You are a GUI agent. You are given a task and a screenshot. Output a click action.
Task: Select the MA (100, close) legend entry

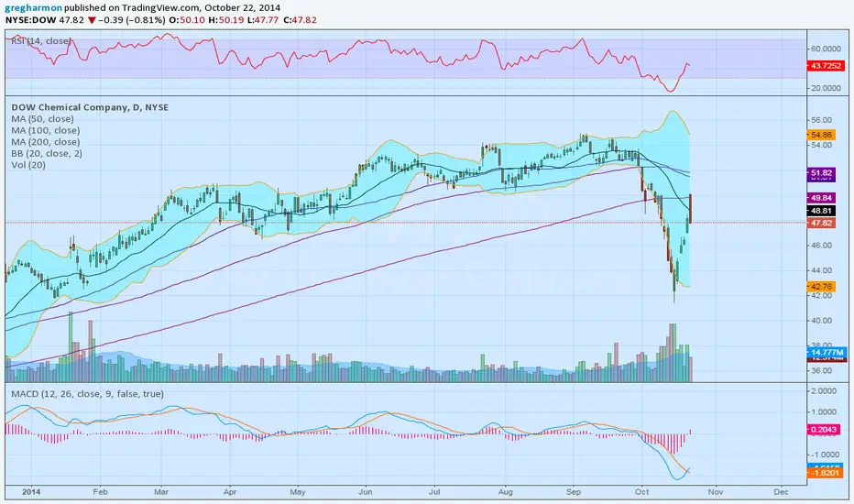coord(45,130)
